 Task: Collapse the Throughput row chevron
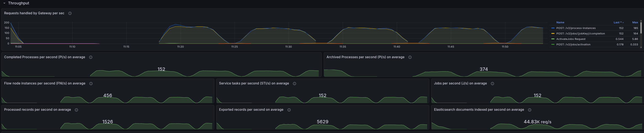[4, 3]
